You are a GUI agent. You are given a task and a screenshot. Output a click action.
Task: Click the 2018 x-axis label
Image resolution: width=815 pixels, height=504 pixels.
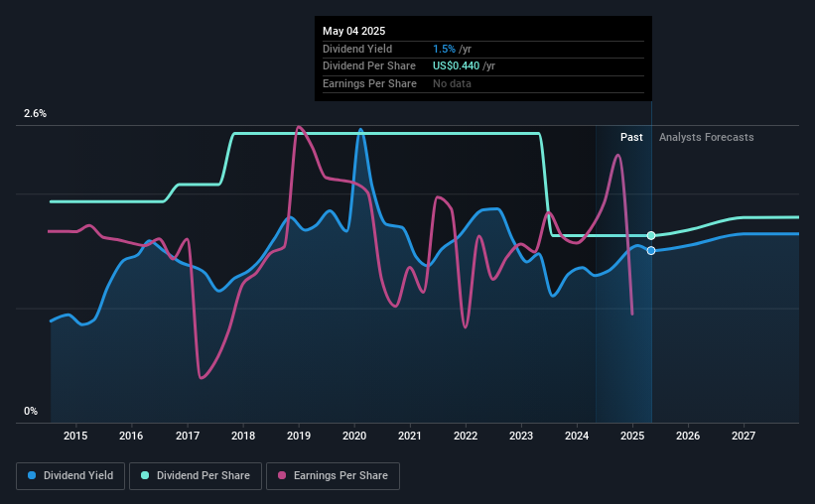pyautogui.click(x=243, y=436)
